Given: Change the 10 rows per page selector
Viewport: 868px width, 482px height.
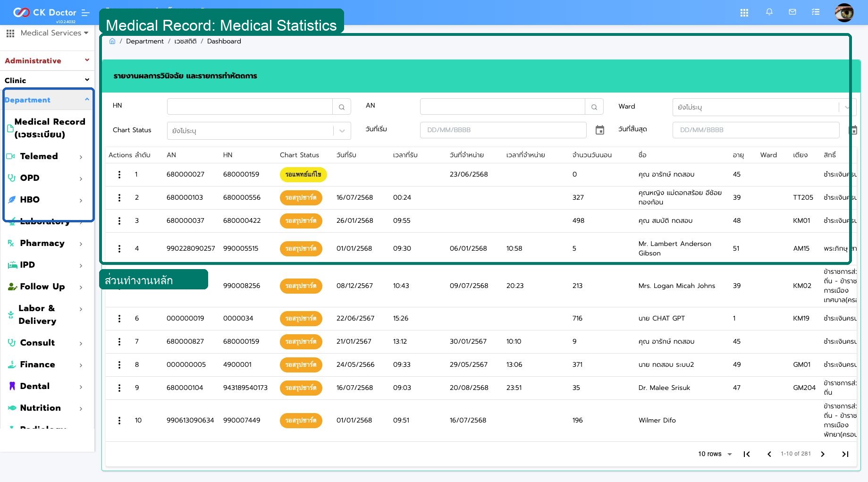Looking at the screenshot, I should (715, 454).
